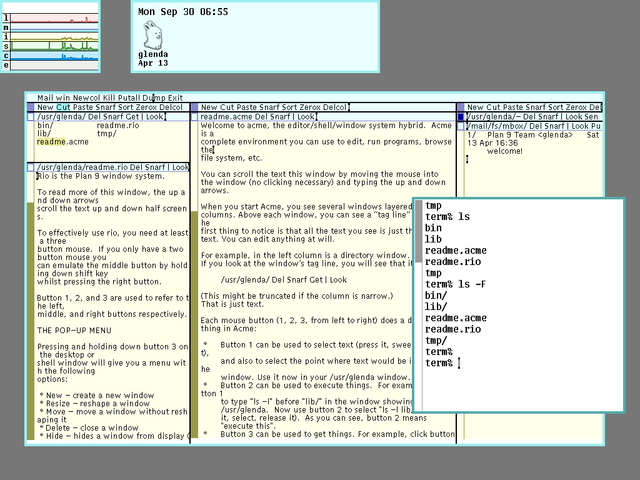640x480 pixels.
Task: Click Delcol in the middle column tag
Action: (335, 107)
